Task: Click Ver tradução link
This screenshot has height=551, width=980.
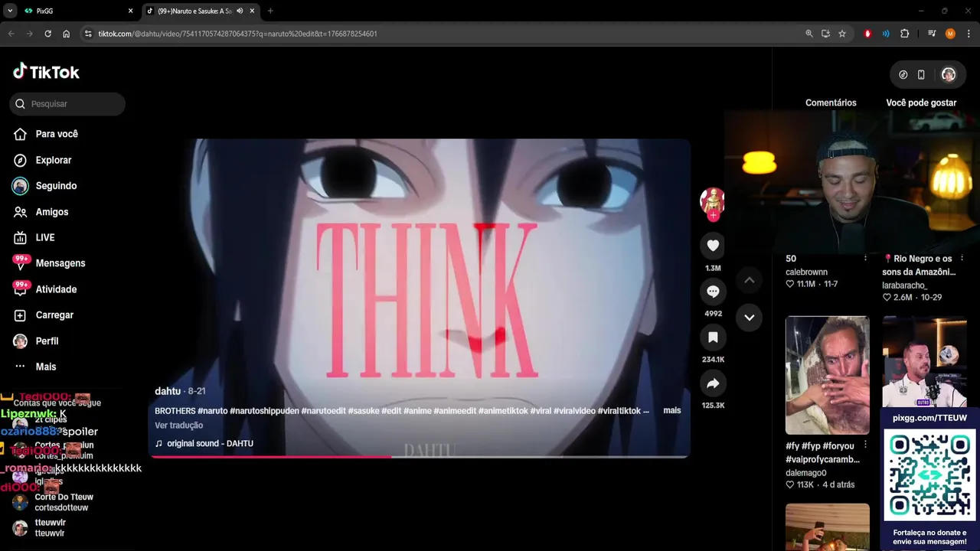Action: 178,425
